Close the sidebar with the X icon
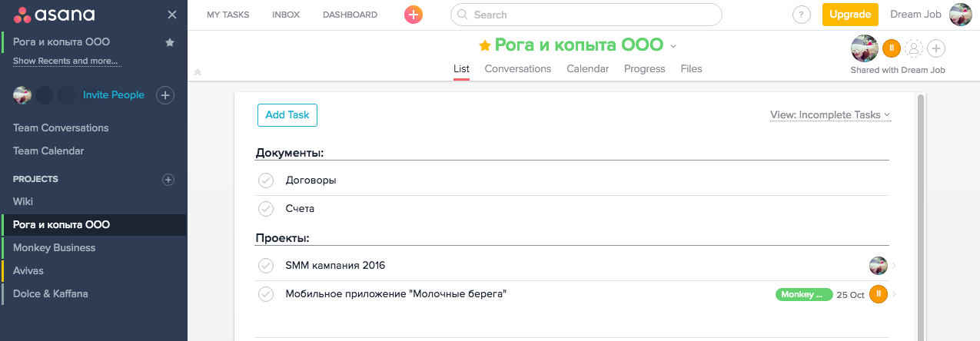Viewport: 980px width, 341px height. (x=172, y=15)
